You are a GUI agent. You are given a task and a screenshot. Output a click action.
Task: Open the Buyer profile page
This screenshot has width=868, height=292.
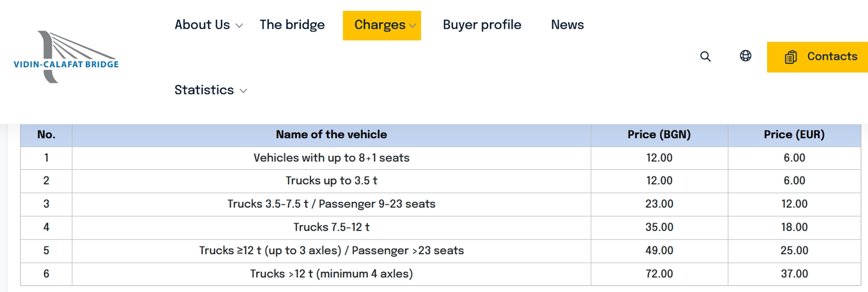[x=482, y=25]
